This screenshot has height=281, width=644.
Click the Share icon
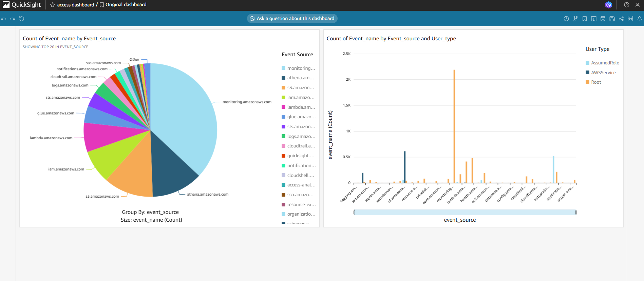click(621, 19)
